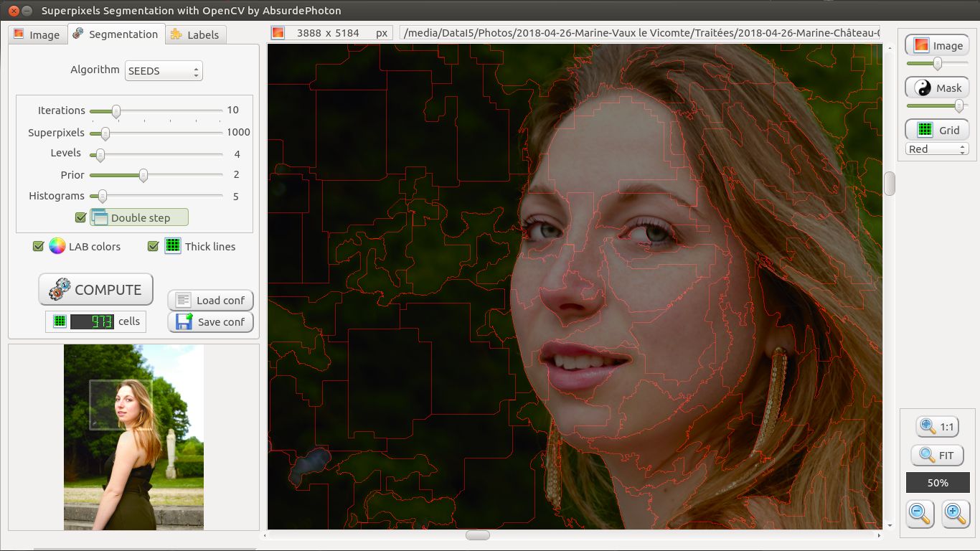Uncheck the Double step checkbox
Viewport: 980px width, 551px height.
pos(80,217)
